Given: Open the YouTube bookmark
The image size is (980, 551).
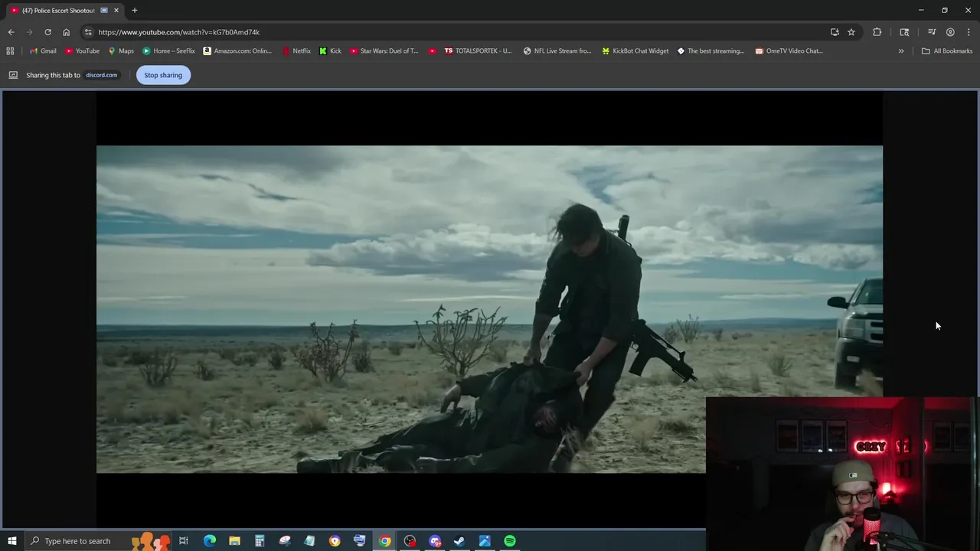Looking at the screenshot, I should point(82,51).
